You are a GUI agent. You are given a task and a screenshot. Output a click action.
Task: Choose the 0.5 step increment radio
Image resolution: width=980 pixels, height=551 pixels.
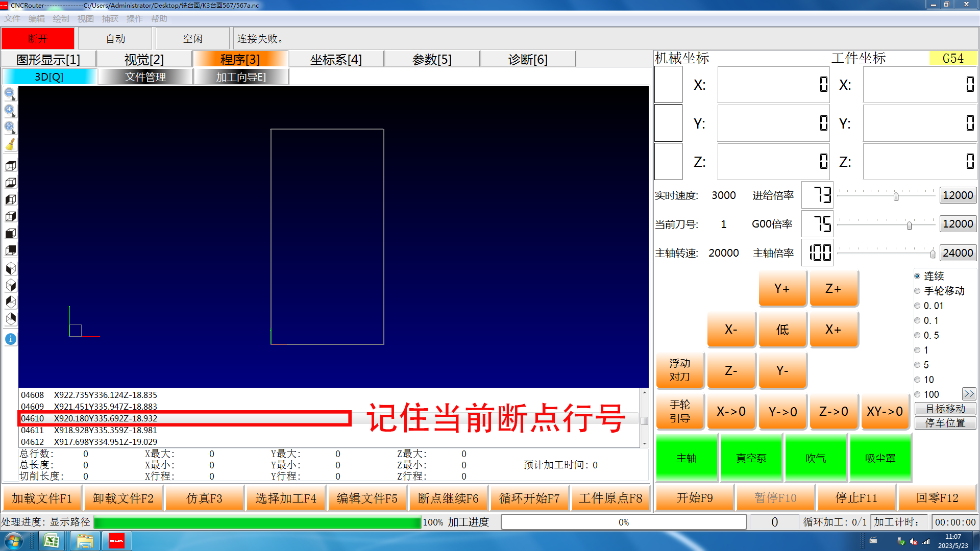click(917, 335)
